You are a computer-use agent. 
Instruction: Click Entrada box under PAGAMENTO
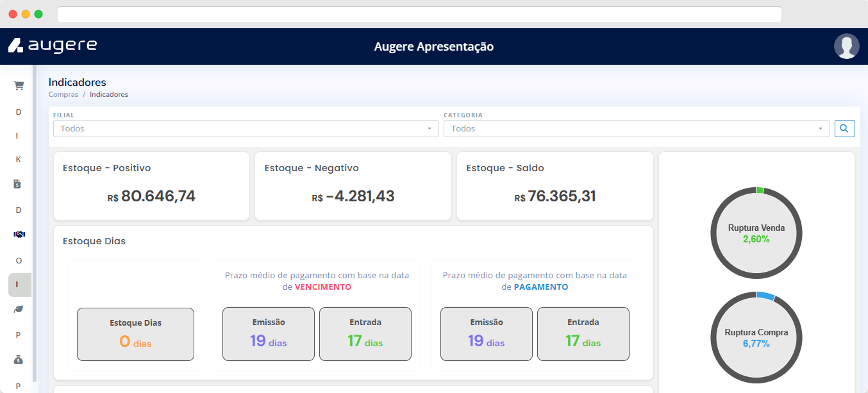point(583,334)
